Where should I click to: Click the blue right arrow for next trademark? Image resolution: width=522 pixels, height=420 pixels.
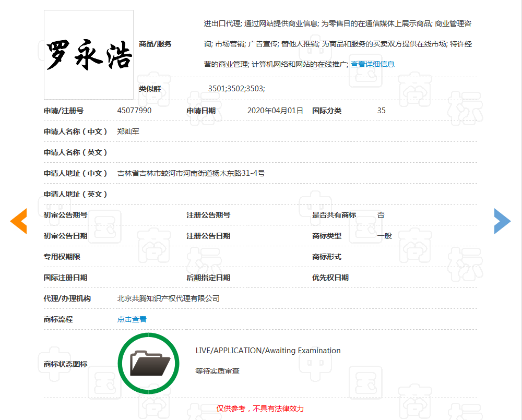coord(502,221)
